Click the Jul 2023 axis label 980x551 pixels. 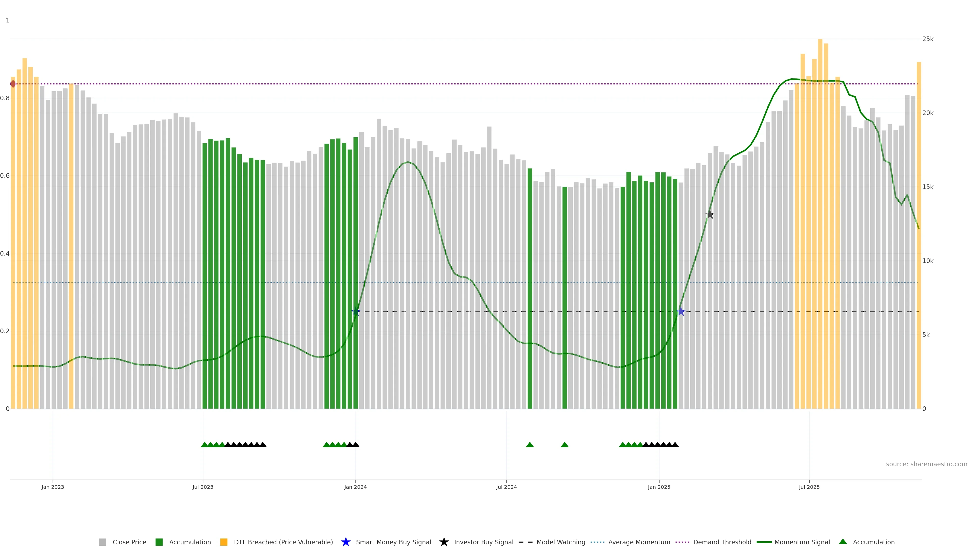(x=203, y=487)
